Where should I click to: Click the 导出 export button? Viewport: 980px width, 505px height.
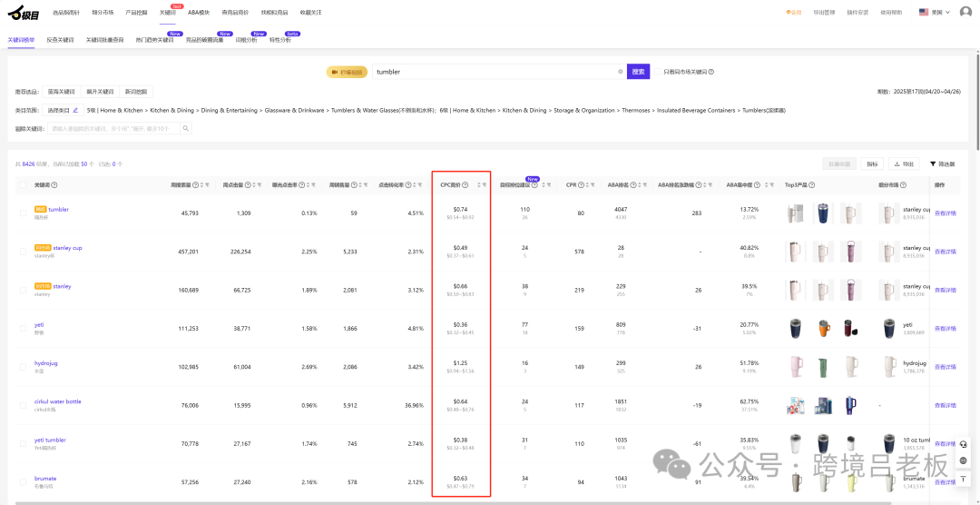904,164
